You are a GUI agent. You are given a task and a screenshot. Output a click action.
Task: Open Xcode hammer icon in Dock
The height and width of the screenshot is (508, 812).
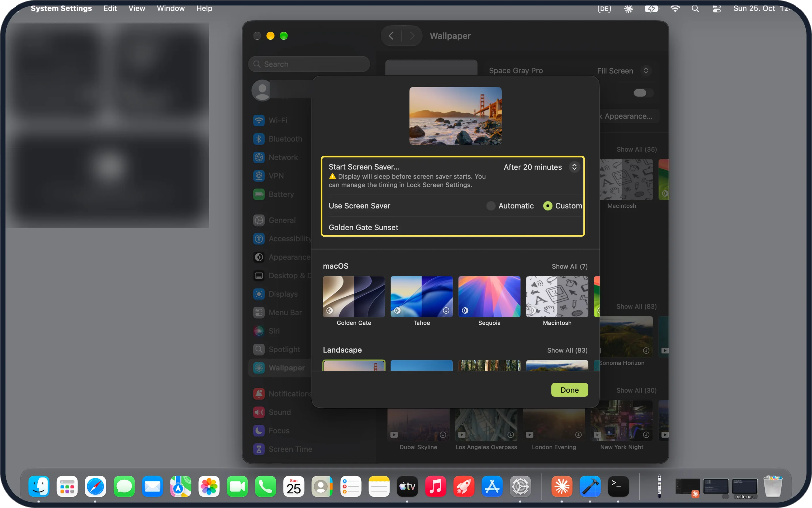pyautogui.click(x=590, y=486)
